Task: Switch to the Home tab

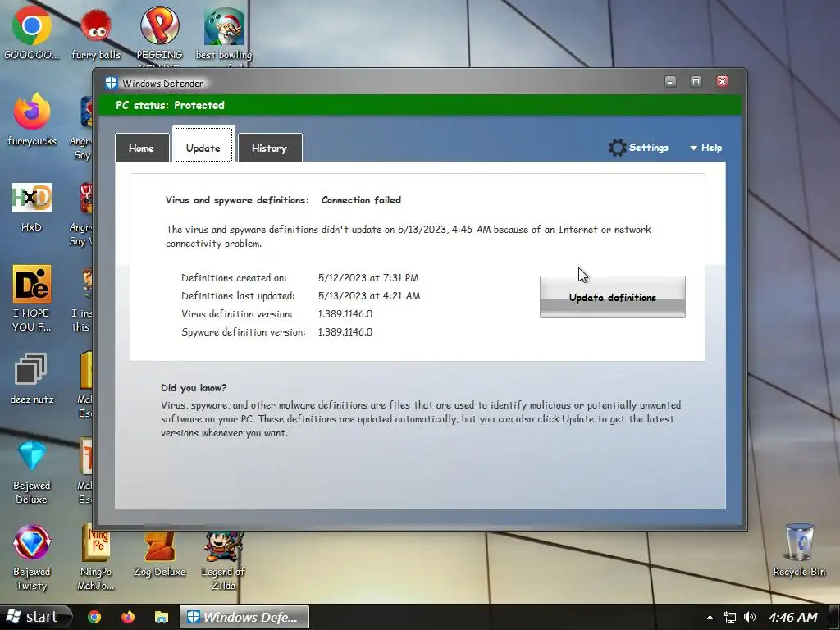Action: [142, 148]
